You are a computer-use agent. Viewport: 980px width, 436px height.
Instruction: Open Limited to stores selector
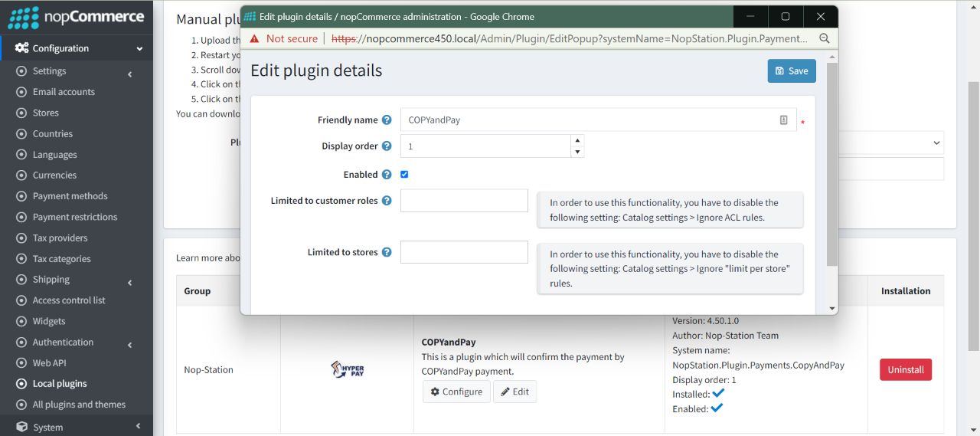coord(464,252)
